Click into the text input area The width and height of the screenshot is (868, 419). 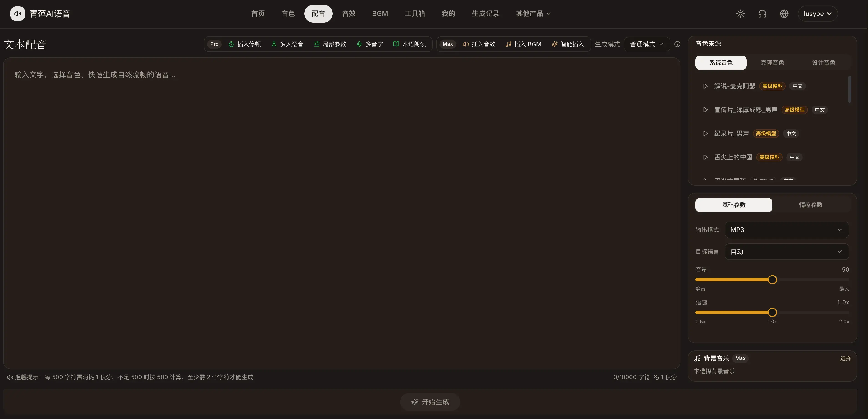click(342, 213)
